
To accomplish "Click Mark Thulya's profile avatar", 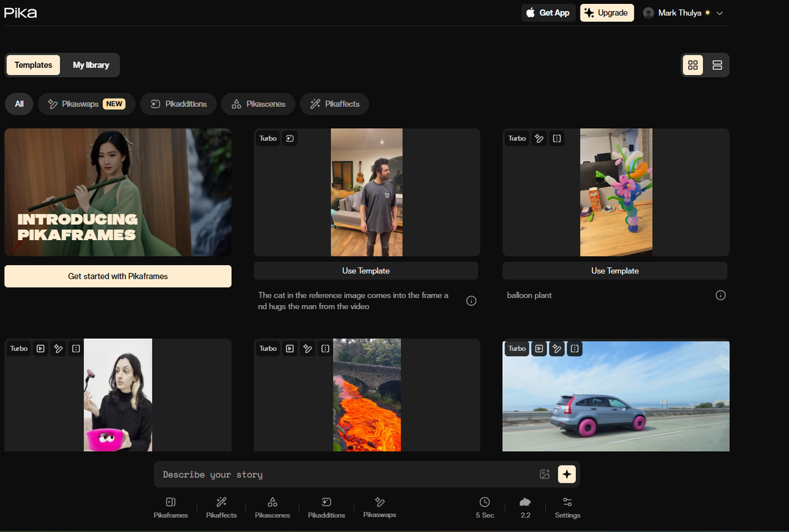I will click(x=649, y=12).
